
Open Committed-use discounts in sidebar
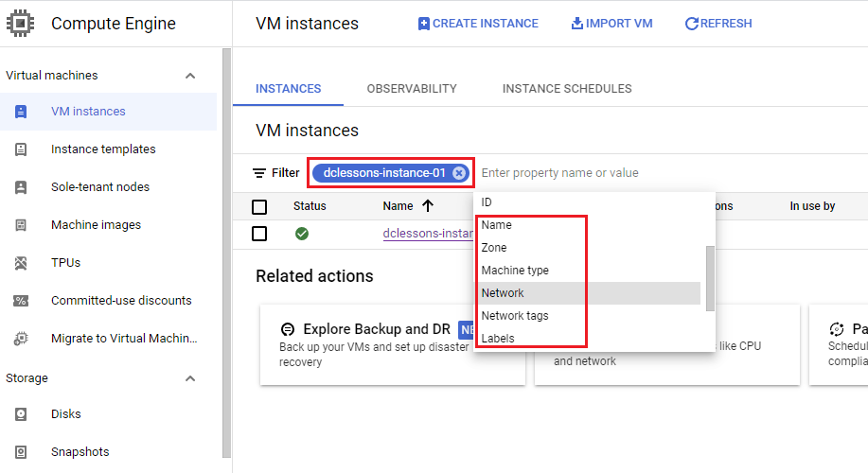(x=109, y=301)
